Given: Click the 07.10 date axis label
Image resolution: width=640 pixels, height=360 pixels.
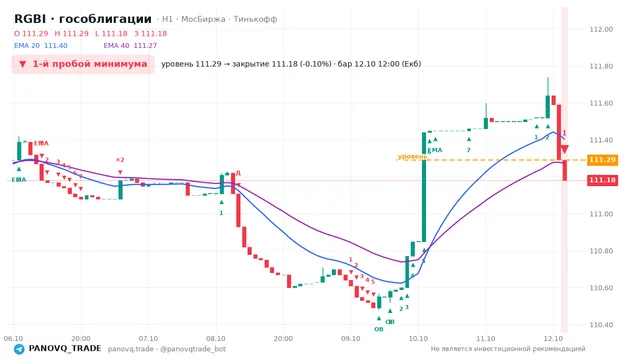Looking at the screenshot, I should (148, 339).
